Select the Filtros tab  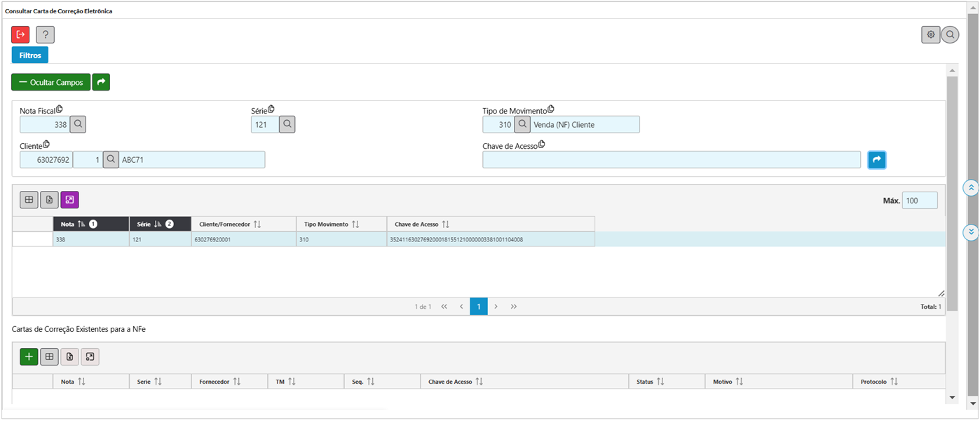pos(29,55)
